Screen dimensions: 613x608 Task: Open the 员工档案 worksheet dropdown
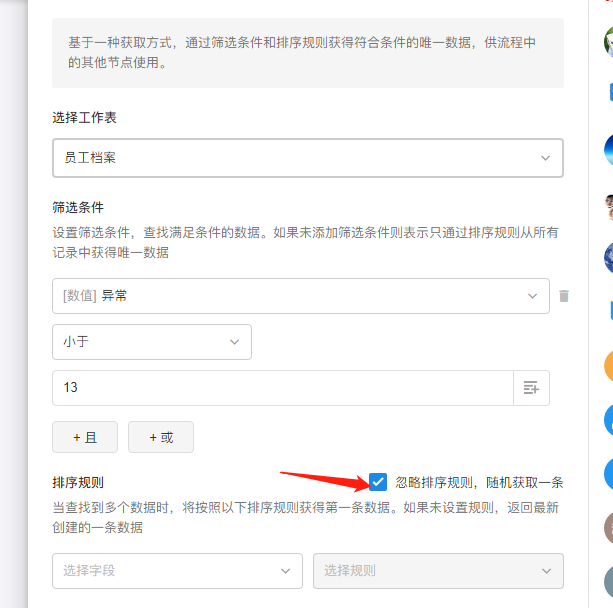(307, 158)
